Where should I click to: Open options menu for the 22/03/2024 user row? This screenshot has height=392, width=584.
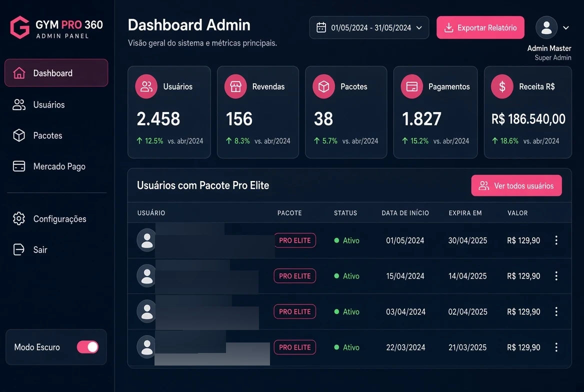[x=556, y=347]
